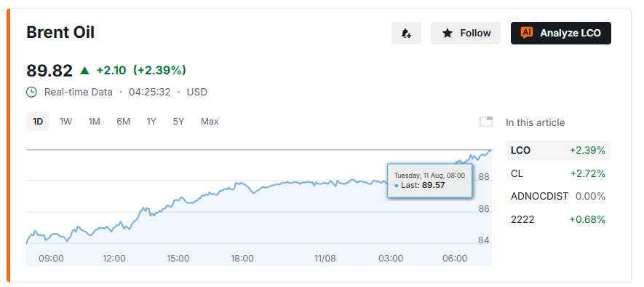Select the 1Y time period
644x287 pixels.
pos(151,122)
